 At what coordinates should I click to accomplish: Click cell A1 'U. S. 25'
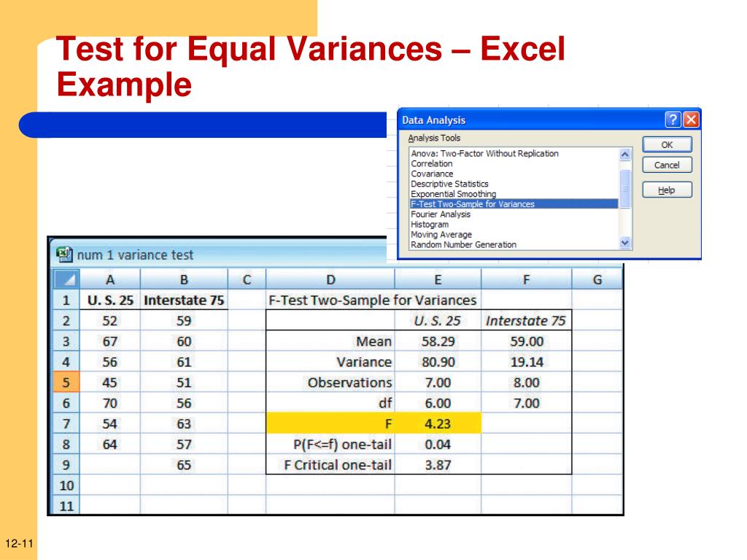(110, 300)
